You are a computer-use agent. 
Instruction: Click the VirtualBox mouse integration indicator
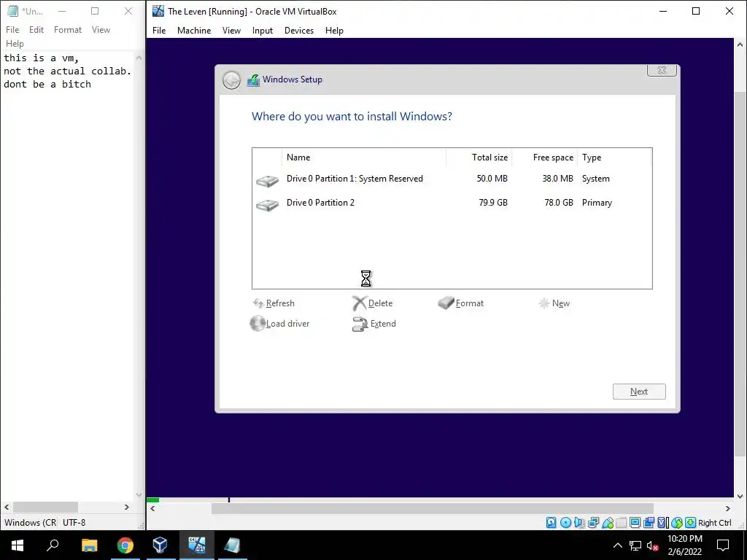[677, 522]
